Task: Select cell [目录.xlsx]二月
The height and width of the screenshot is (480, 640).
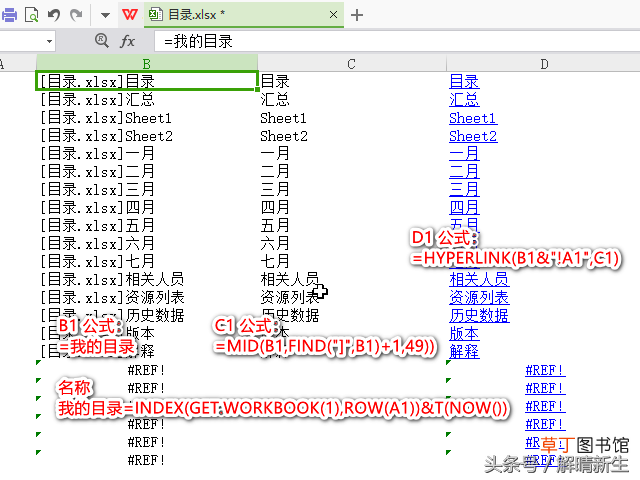Action: 147,171
